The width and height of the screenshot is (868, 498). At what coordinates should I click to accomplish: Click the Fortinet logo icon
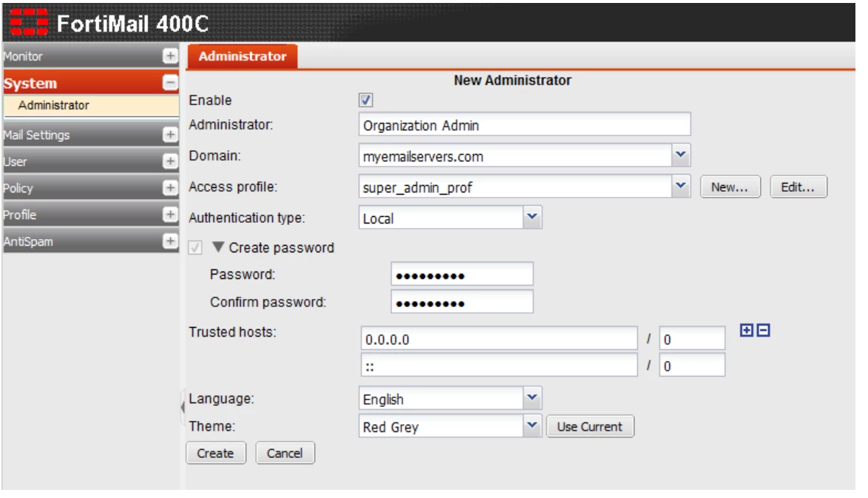[x=30, y=23]
